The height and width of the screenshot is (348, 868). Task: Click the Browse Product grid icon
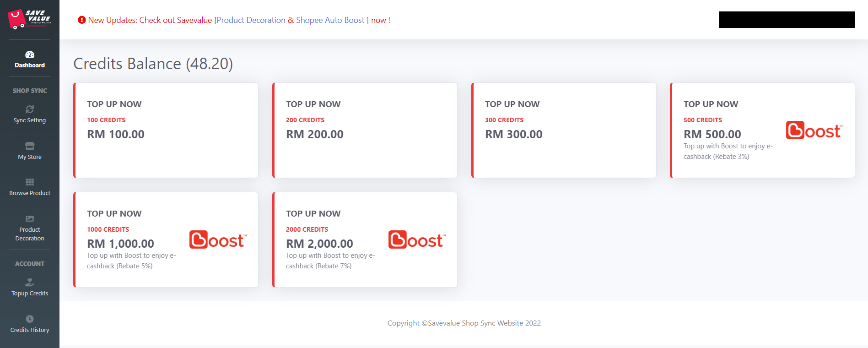coord(30,182)
